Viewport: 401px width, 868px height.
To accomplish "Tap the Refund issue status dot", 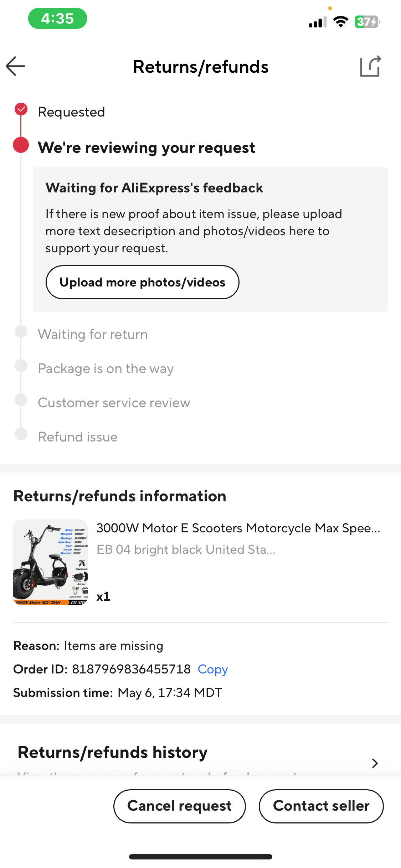I will tap(21, 434).
